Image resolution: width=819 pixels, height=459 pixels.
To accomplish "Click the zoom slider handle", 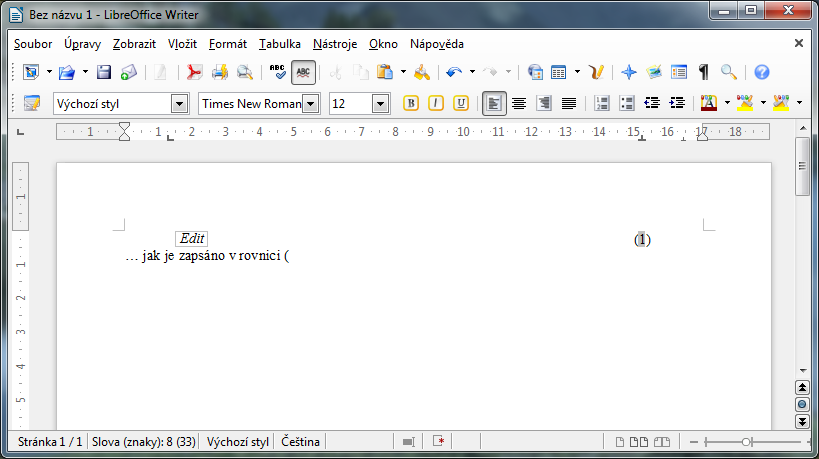I will (x=746, y=442).
